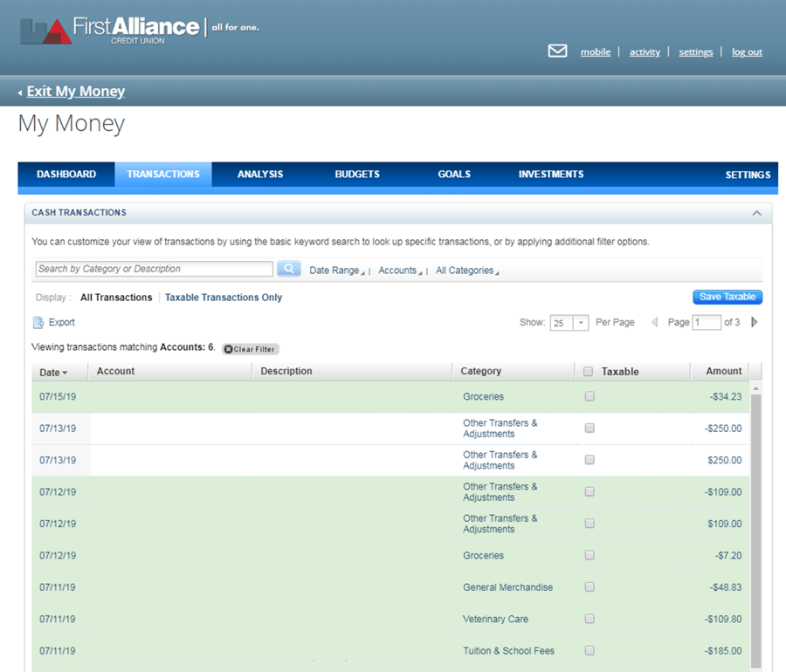The image size is (786, 672).
Task: Focus the Search by Category or Description field
Action: (x=154, y=269)
